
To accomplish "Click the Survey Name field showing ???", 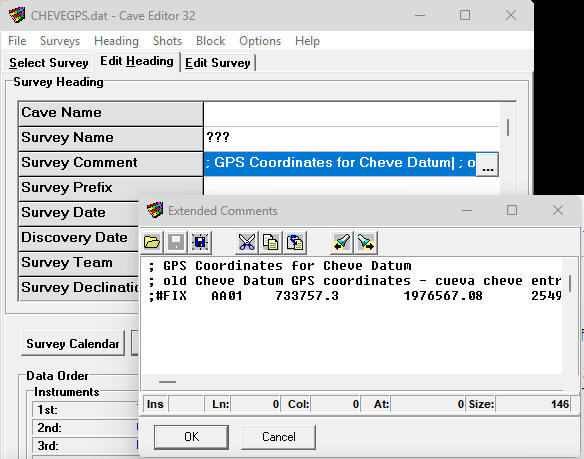I will (x=351, y=138).
